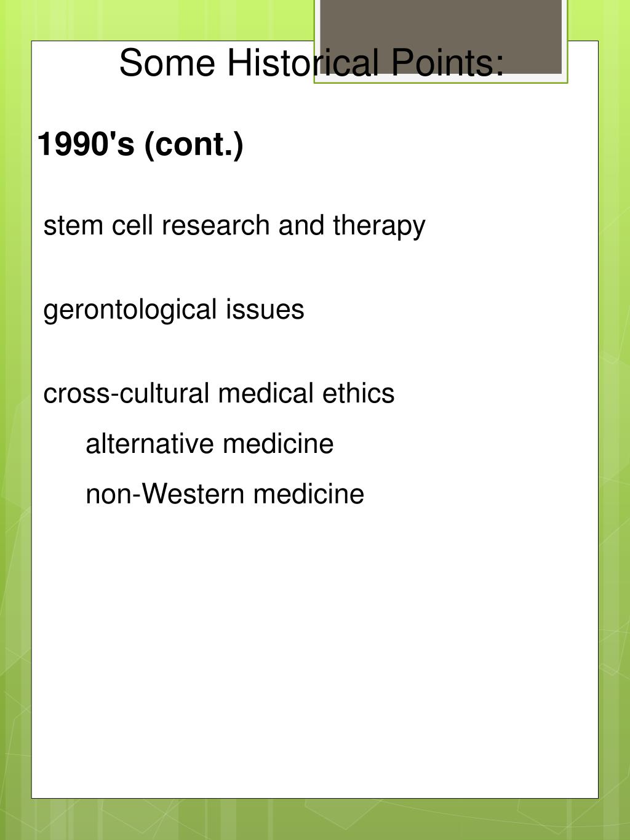Select the "1990's (cont.)" heading
The height and width of the screenshot is (840, 630).
140,145
